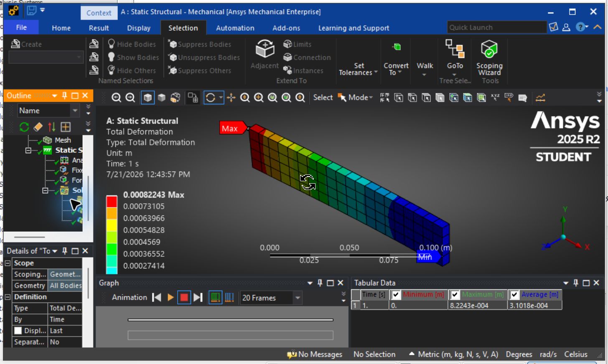Click the red-green sort arrows icon

coord(51,127)
